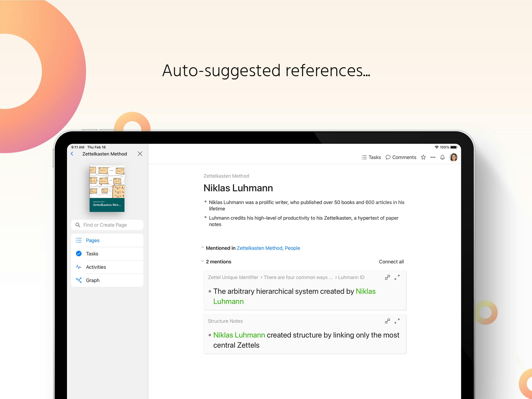532x399 pixels.
Task: Open the Zettelkasten Method mention link
Action: [x=260, y=248]
